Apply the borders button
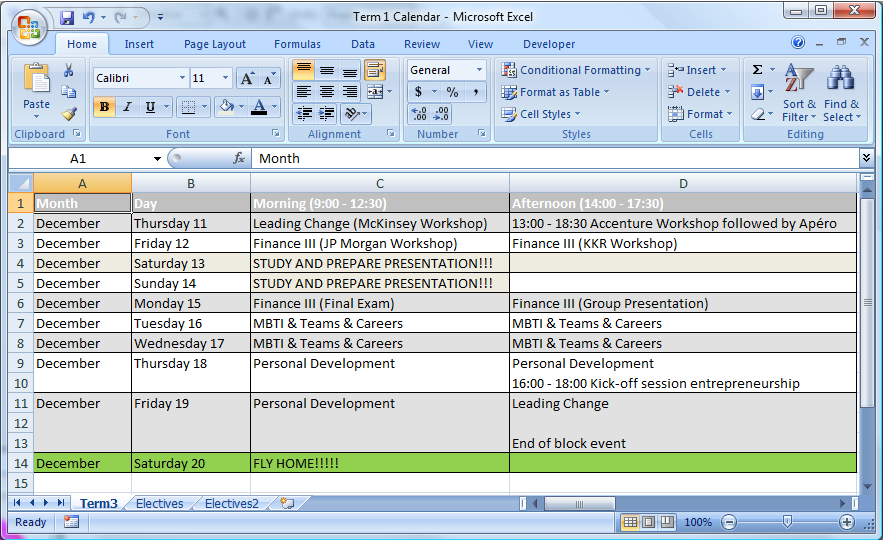 point(189,107)
